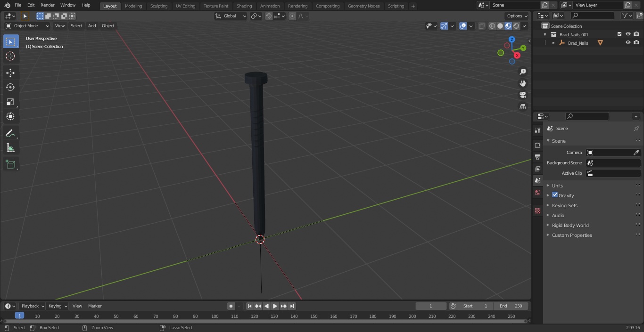Screen dimensions: 644x332
Task: Click the add new scene icon
Action: click(545, 5)
